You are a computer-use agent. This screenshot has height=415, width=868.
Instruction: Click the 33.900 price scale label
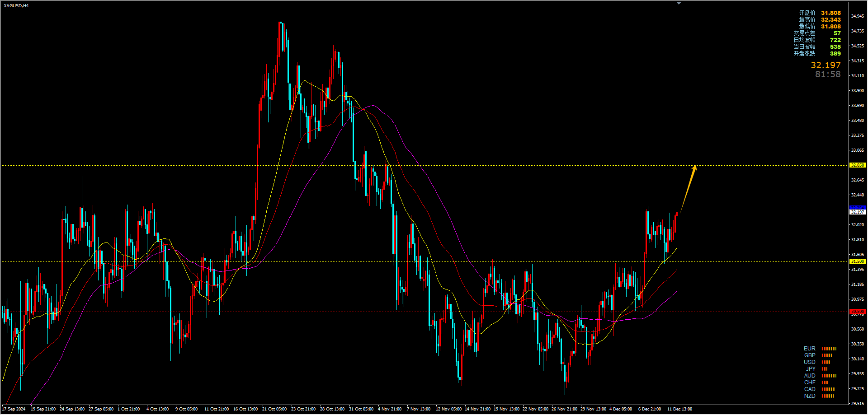tap(858, 91)
